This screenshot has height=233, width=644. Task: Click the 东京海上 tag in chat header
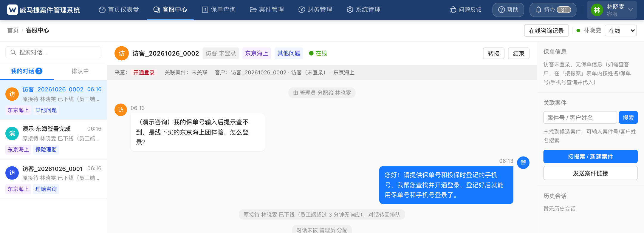[256, 53]
